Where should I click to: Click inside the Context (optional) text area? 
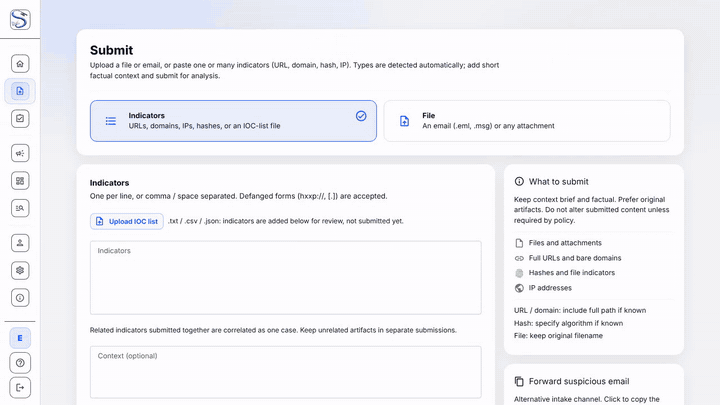click(286, 372)
